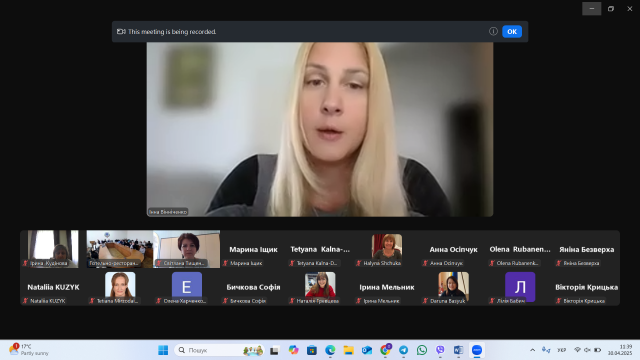Expand the hidden system tray icons chevron
The image size is (640, 360).
pyautogui.click(x=532, y=350)
